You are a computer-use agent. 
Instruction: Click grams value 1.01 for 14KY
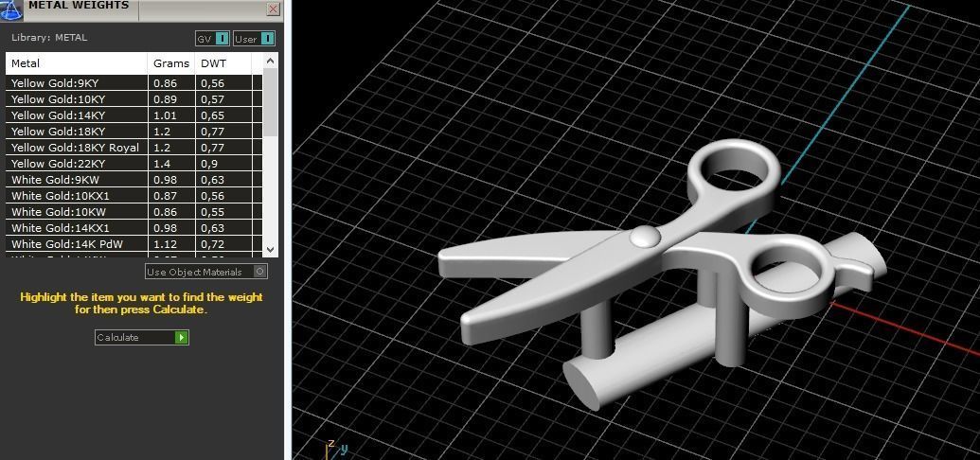click(165, 115)
